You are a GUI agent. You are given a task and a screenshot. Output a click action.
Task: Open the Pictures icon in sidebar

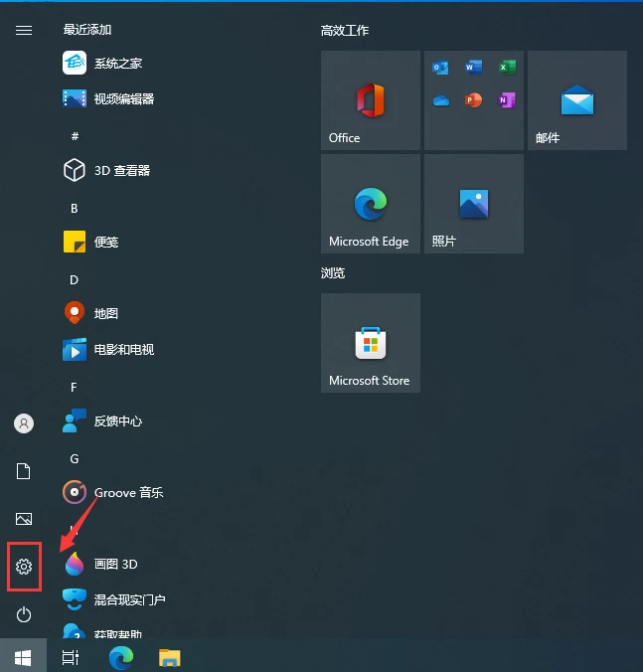[x=24, y=519]
